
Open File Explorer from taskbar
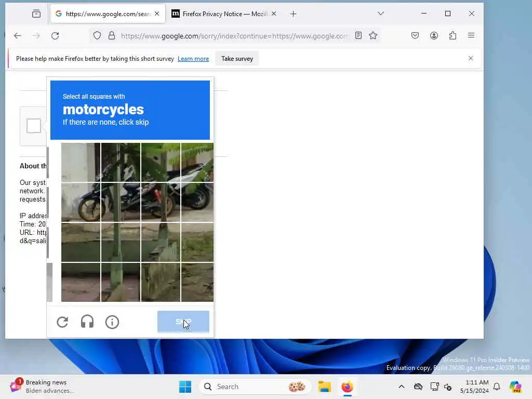324,387
